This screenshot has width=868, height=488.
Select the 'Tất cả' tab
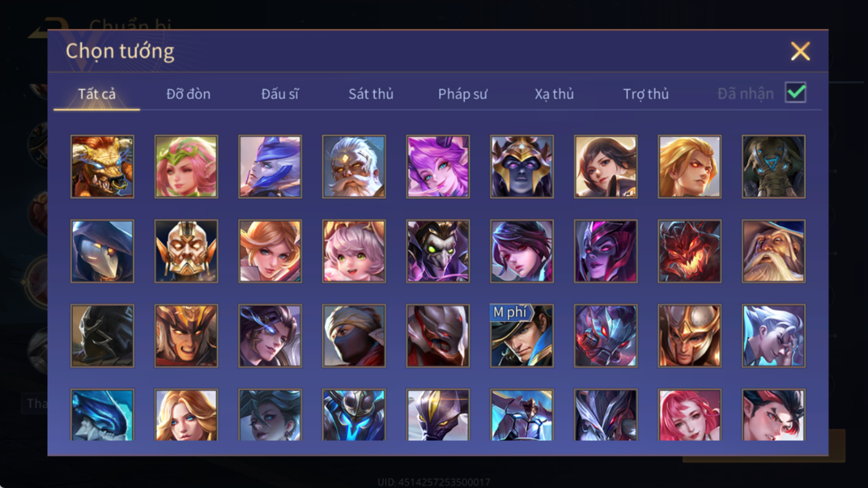96,94
